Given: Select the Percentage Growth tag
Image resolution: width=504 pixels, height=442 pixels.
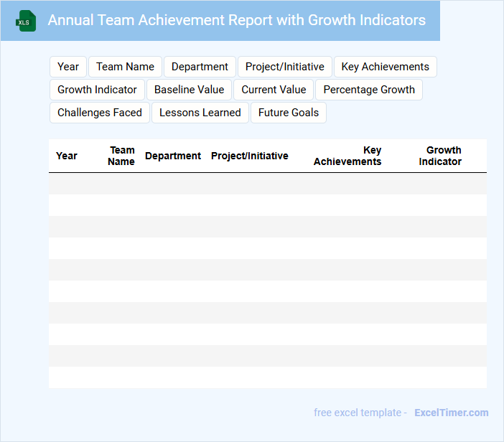Looking at the screenshot, I should [x=369, y=90].
